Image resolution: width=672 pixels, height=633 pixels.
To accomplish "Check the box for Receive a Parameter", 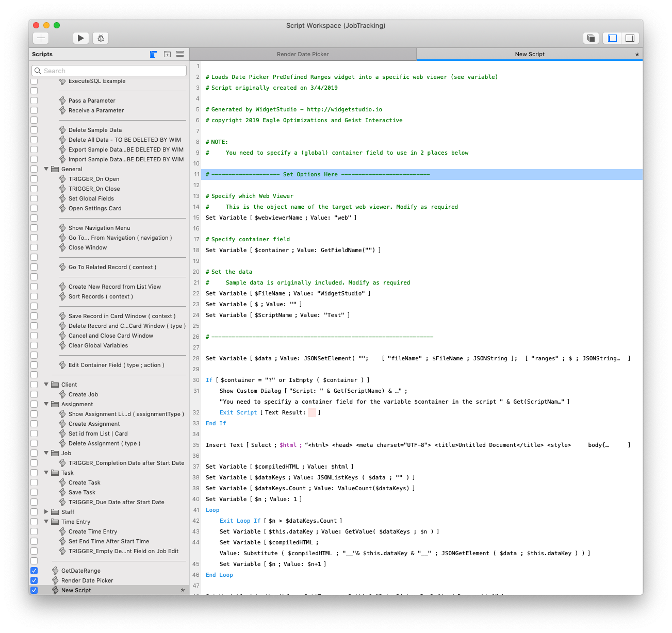I will (x=34, y=110).
